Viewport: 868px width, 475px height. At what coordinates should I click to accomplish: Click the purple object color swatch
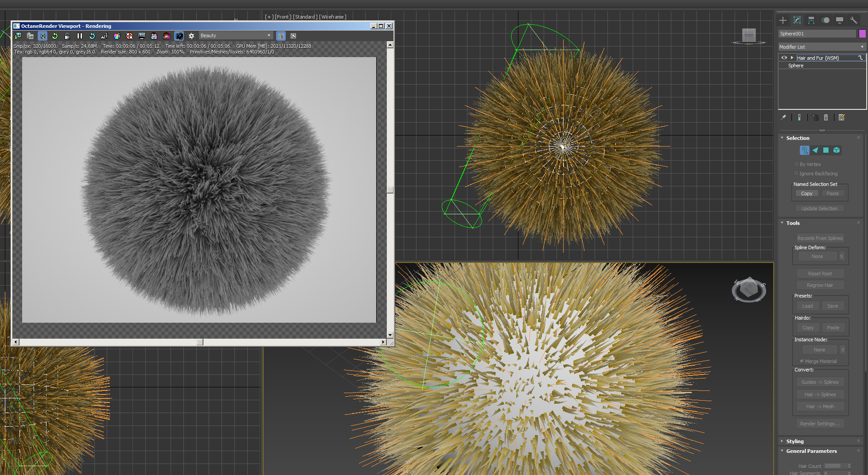coord(862,34)
